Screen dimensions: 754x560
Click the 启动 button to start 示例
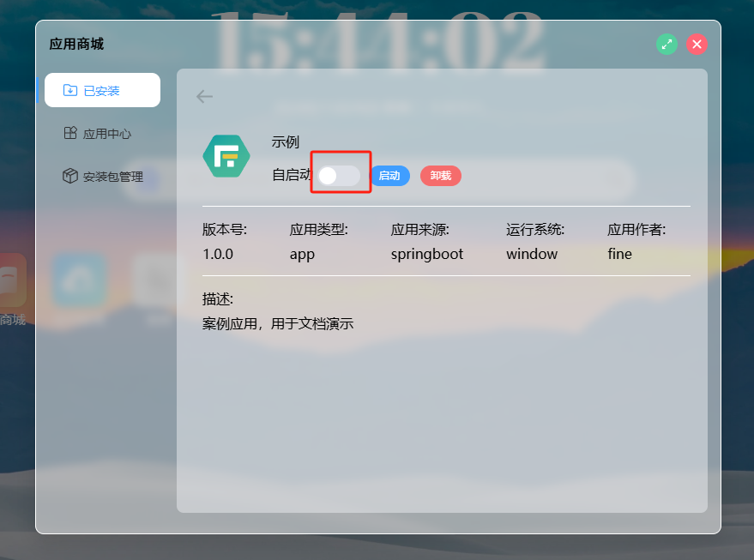[x=390, y=175]
